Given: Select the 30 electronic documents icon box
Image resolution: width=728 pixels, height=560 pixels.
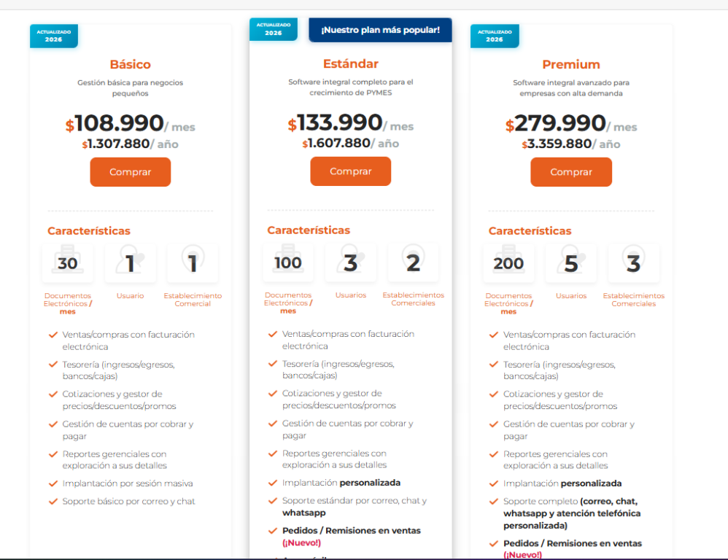Looking at the screenshot, I should click(x=68, y=263).
